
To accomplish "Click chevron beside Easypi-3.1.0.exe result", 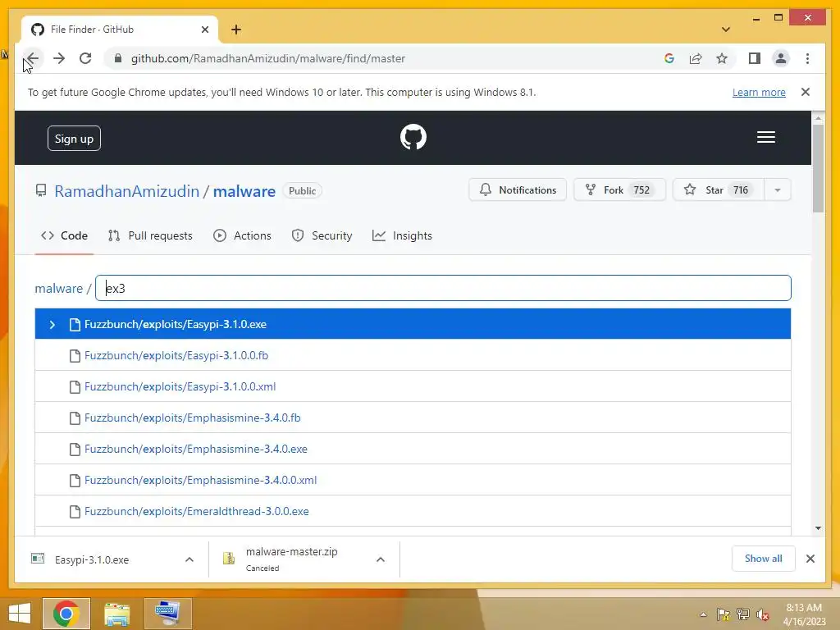I will pyautogui.click(x=52, y=325).
